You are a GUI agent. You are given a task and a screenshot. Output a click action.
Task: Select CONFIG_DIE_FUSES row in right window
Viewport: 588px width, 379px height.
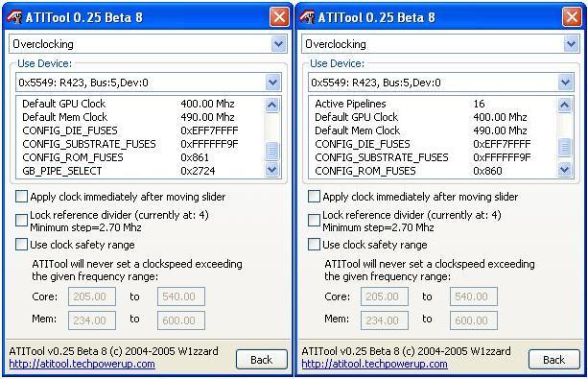434,144
